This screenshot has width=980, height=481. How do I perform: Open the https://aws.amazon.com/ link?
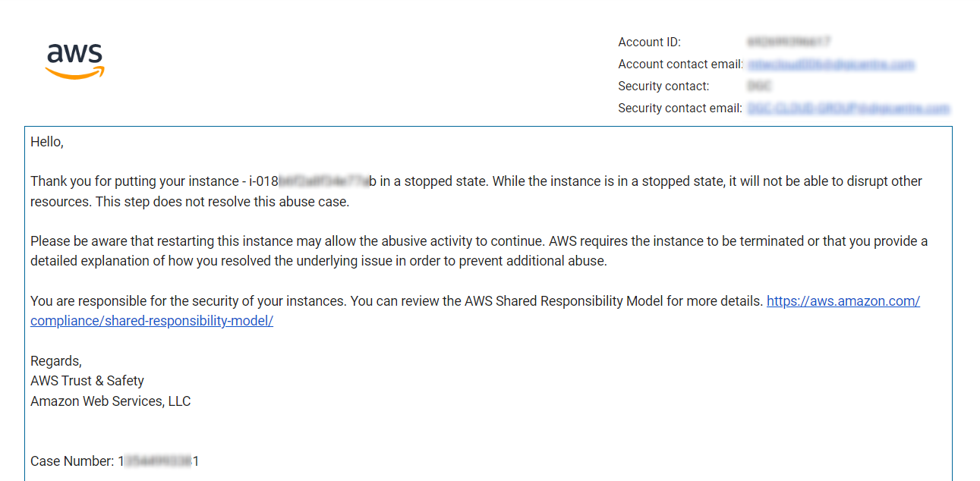843,301
